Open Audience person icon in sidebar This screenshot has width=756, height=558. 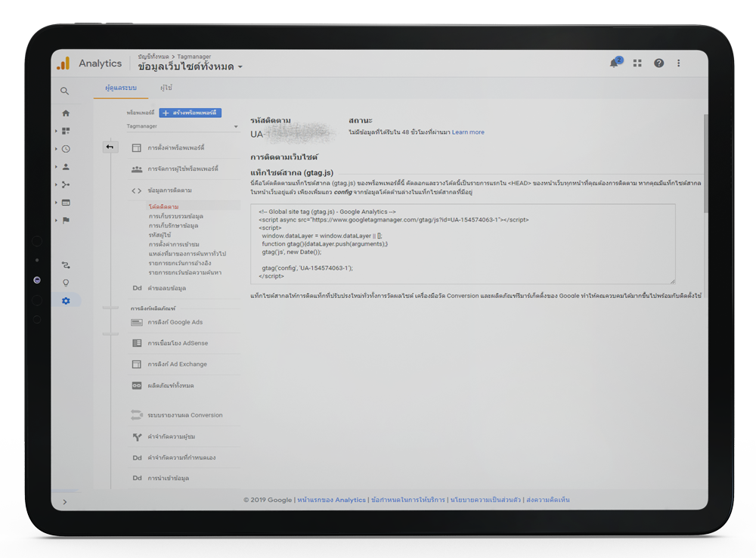(x=66, y=167)
